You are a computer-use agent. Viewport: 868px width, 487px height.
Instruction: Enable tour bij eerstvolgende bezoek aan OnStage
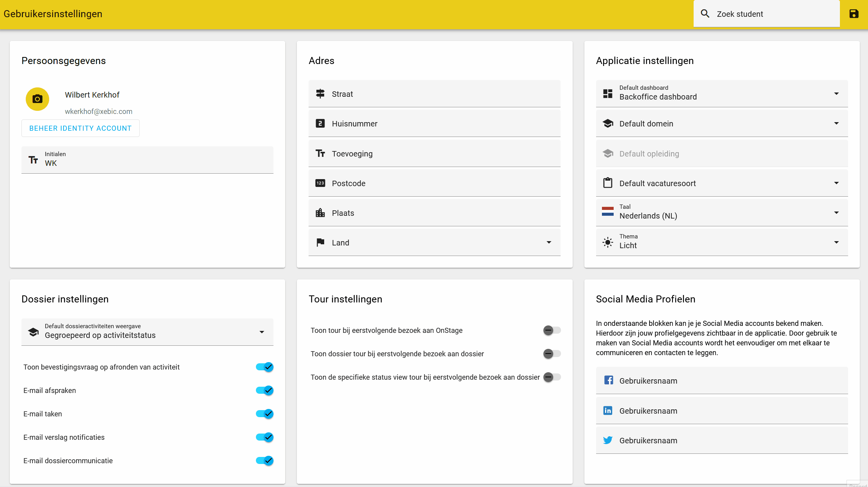tap(551, 330)
